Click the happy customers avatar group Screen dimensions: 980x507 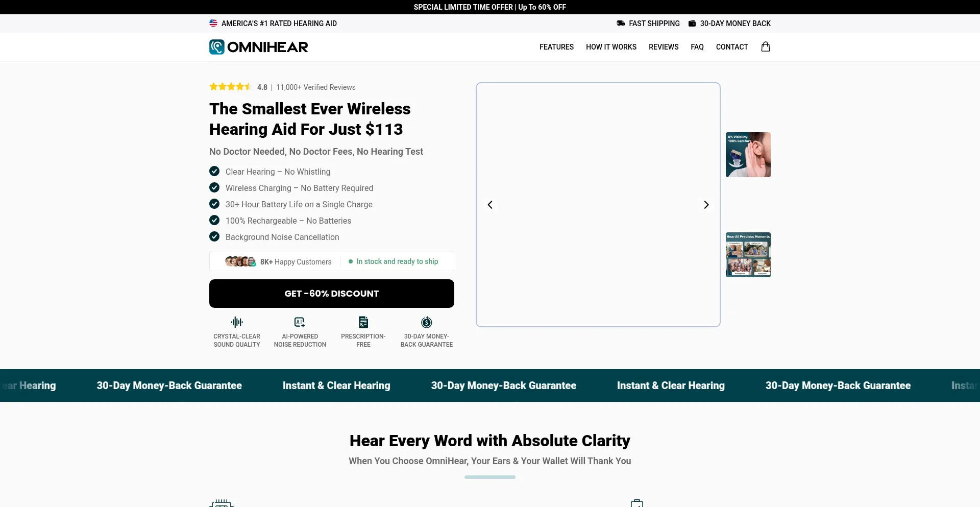[240, 261]
